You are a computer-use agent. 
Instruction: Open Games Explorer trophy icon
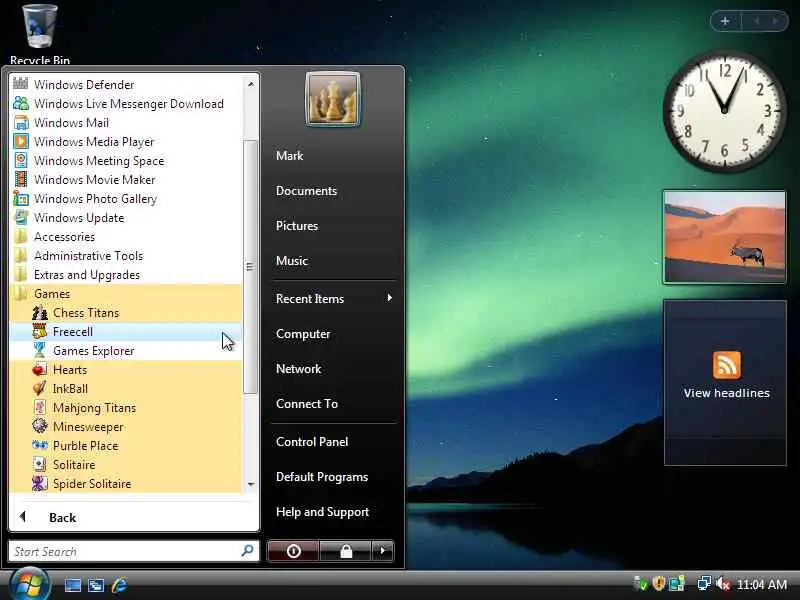point(40,351)
